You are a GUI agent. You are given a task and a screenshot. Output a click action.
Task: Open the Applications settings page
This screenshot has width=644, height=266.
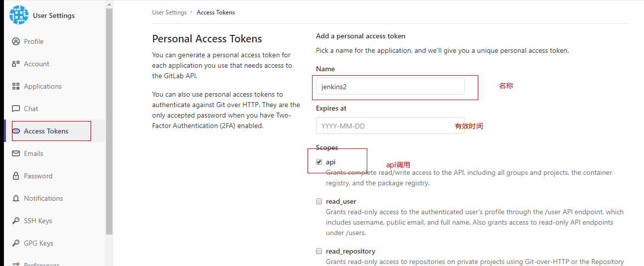pos(55,86)
